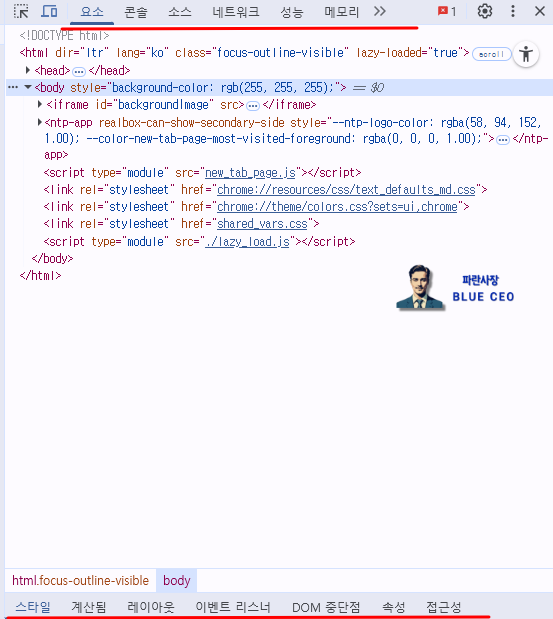Click html.focus-outline-visible breadcrumb
The width and height of the screenshot is (553, 619).
(81, 580)
